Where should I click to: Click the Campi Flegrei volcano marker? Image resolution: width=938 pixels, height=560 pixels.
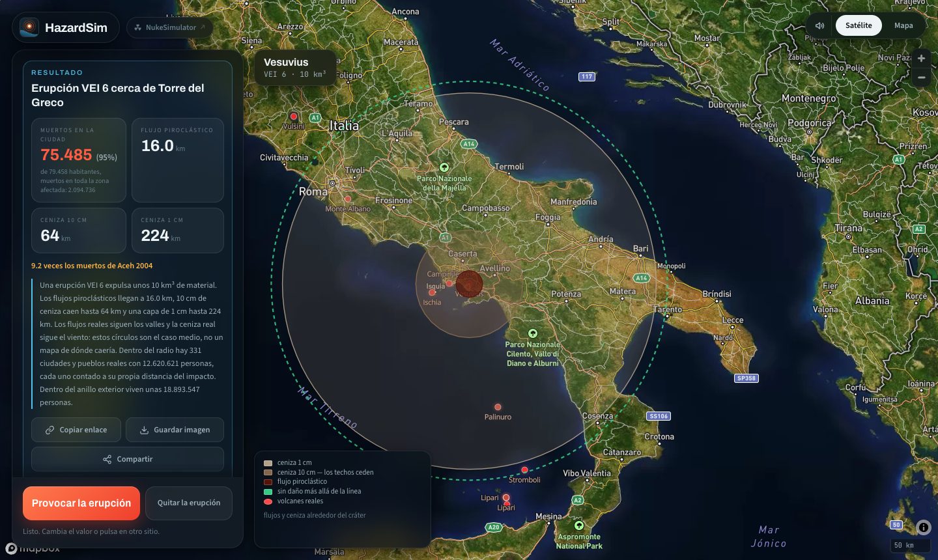click(449, 283)
